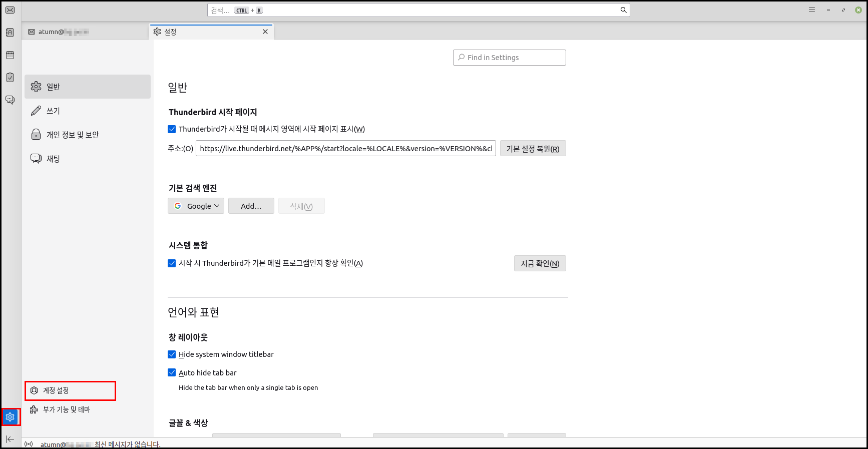The image size is (868, 449).
Task: Click the pencil icon beside 쓰기
Action: coord(36,111)
